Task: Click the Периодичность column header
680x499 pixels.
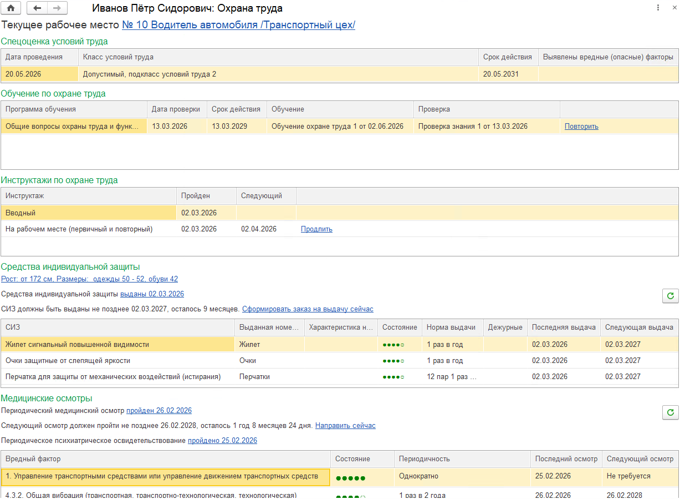Action: point(462,459)
